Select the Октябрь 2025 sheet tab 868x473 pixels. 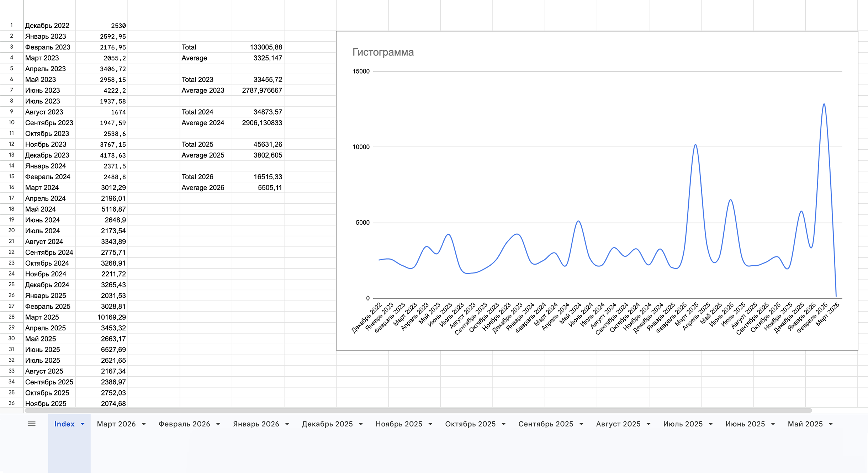click(470, 424)
